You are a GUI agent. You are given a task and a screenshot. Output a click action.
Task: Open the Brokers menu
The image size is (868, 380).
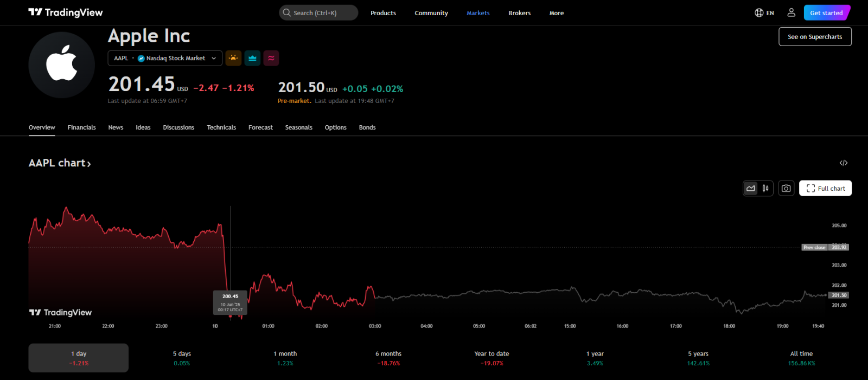(x=520, y=13)
